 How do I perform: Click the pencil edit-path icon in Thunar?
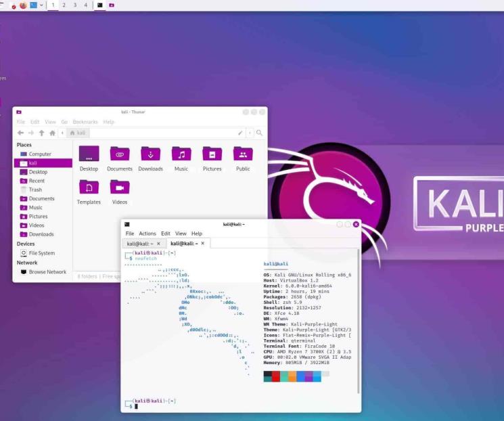coord(240,133)
